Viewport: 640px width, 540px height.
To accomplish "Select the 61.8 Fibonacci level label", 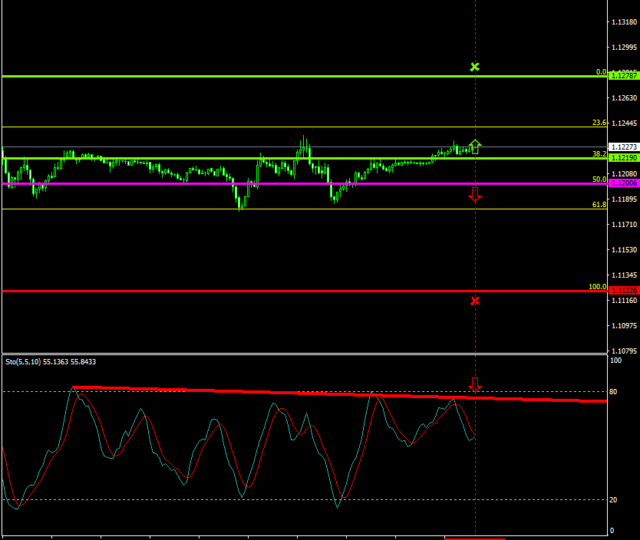I will tap(599, 205).
